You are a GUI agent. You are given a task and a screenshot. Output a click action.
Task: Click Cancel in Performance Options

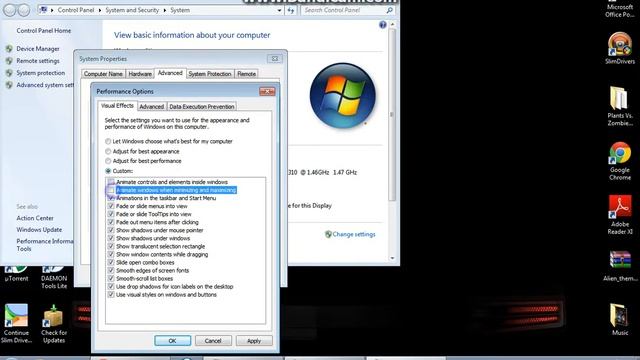[213, 341]
